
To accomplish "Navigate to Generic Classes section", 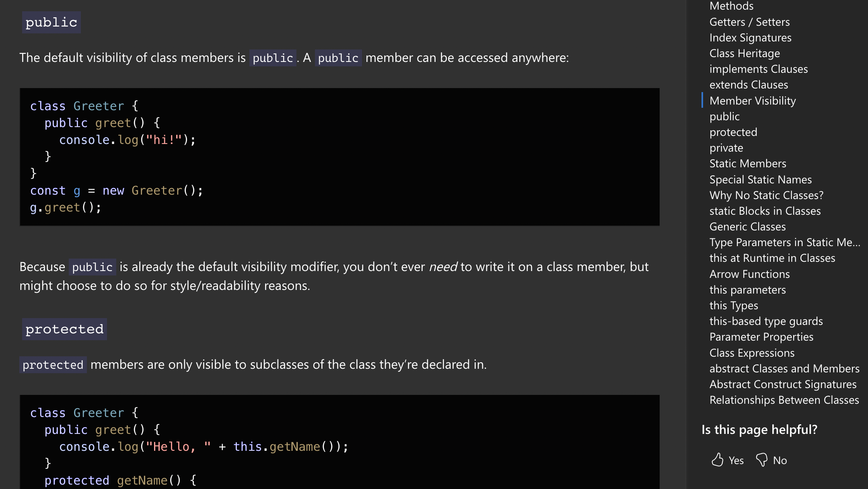I will tap(747, 227).
